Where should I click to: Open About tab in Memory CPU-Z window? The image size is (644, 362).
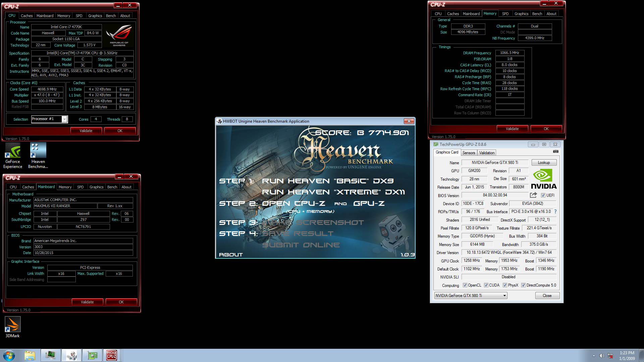coord(551,14)
